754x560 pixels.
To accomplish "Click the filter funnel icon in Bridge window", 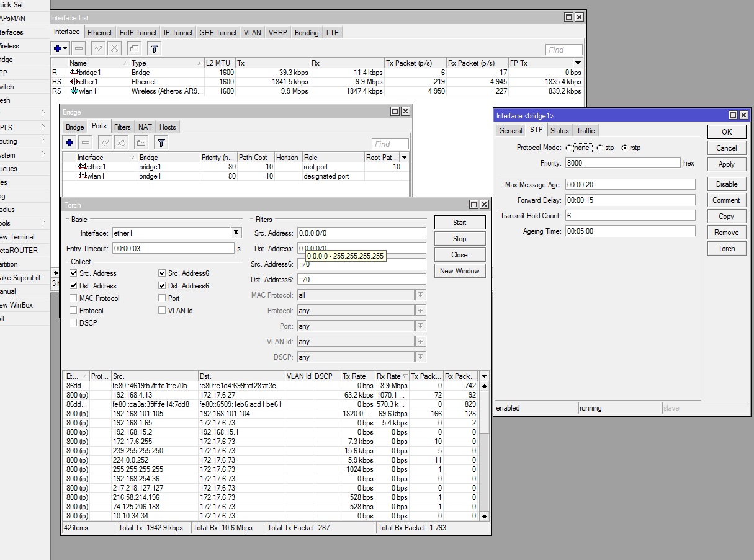I will click(x=161, y=143).
